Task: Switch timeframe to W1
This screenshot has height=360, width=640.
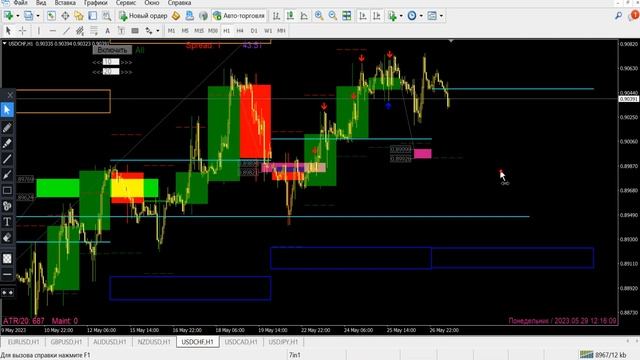Action: (268, 31)
